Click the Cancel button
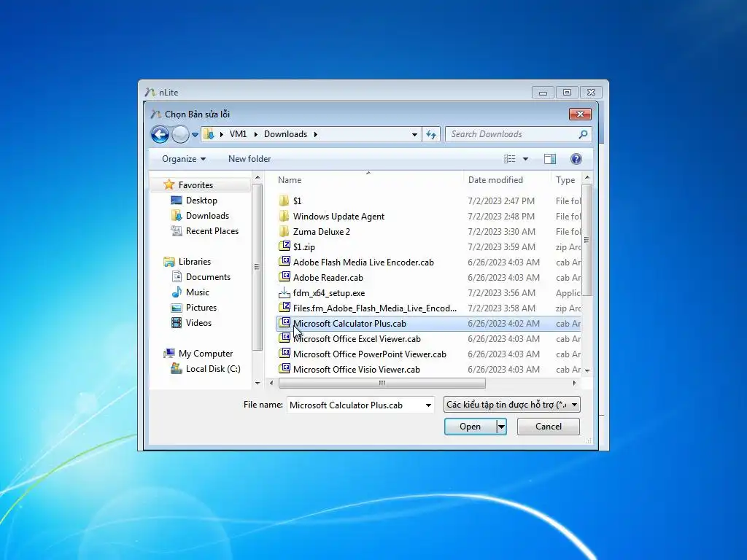Image resolution: width=747 pixels, height=560 pixels. pos(549,427)
